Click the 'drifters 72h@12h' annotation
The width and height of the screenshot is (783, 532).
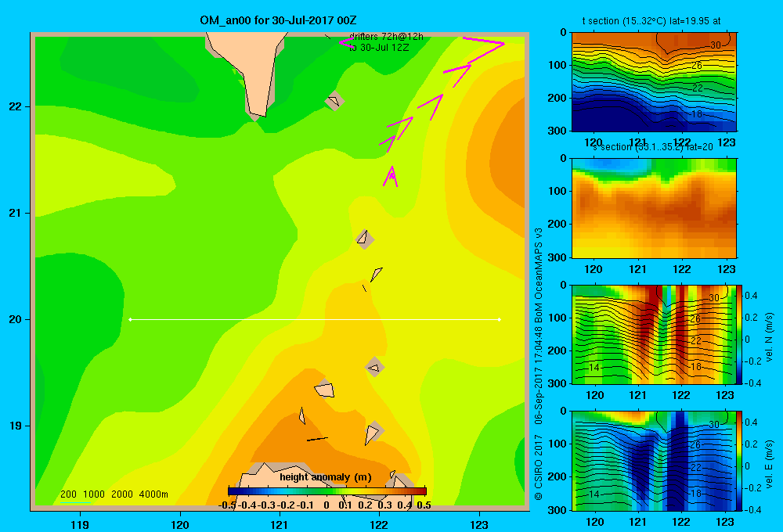386,37
